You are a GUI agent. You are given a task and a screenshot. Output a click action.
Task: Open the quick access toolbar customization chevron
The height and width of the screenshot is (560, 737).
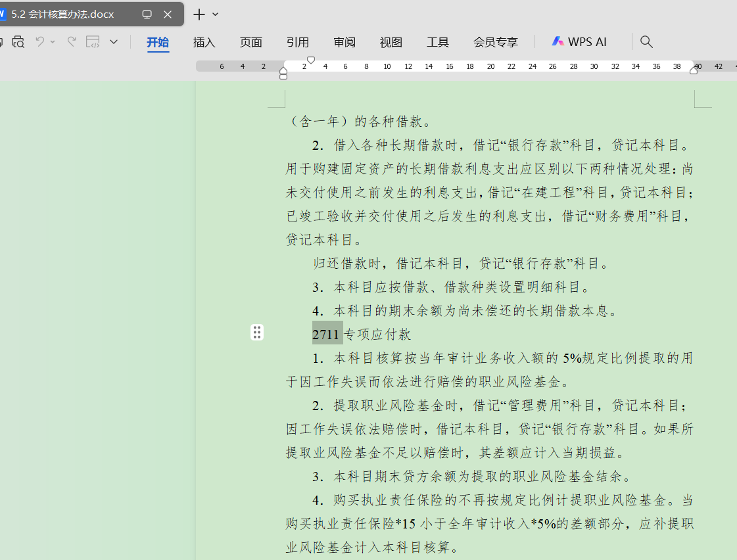[x=114, y=42]
